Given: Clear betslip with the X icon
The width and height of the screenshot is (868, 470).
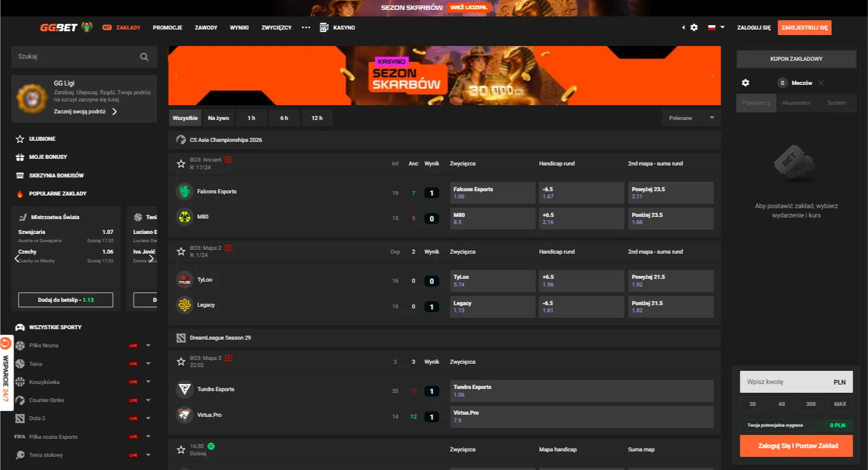Looking at the screenshot, I should tap(821, 83).
